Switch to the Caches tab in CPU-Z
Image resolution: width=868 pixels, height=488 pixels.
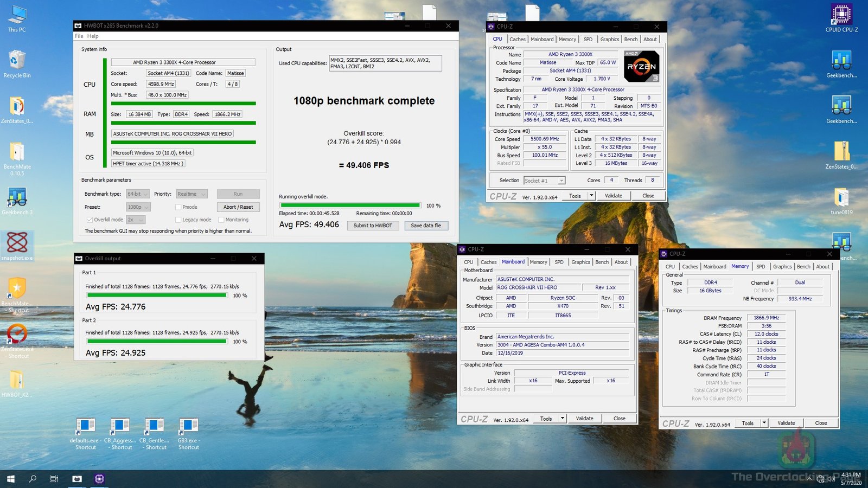tap(517, 40)
